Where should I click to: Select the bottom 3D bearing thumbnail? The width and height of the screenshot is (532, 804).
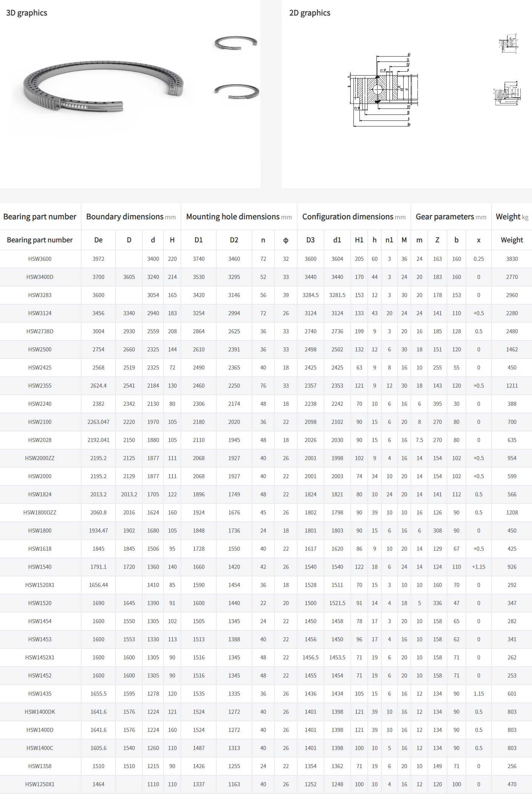[x=236, y=91]
